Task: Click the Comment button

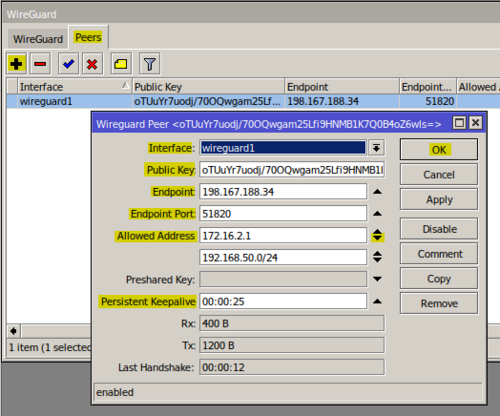Action: pos(439,254)
